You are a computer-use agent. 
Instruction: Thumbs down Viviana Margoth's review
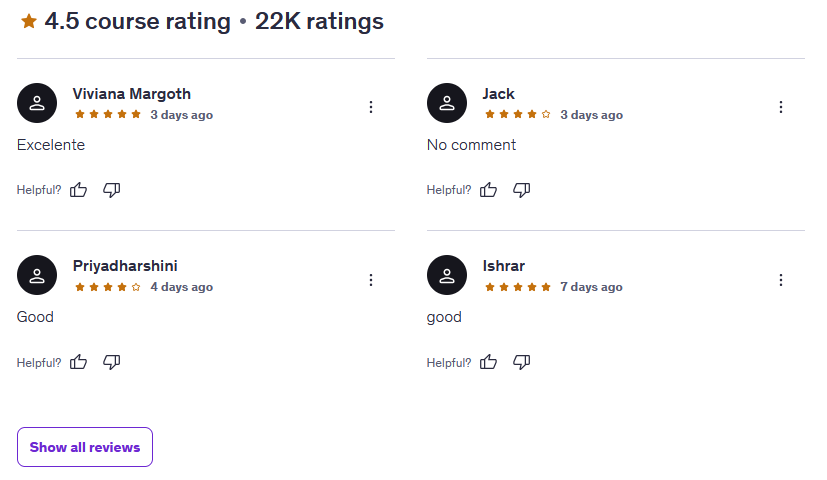pyautogui.click(x=112, y=190)
